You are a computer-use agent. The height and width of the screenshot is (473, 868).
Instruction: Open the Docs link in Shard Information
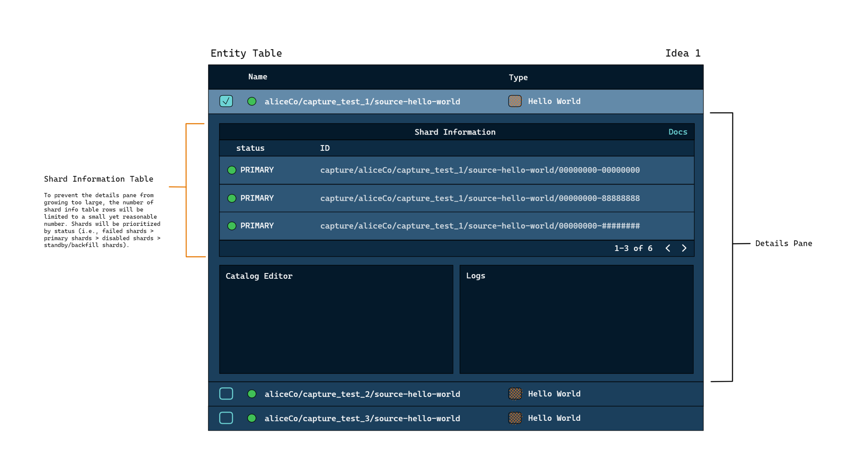click(678, 132)
